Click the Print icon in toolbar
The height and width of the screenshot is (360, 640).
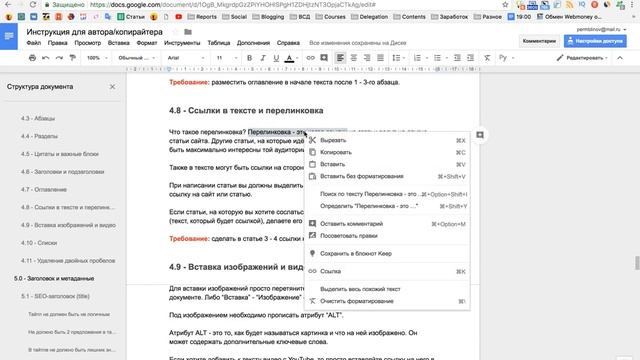32,58
